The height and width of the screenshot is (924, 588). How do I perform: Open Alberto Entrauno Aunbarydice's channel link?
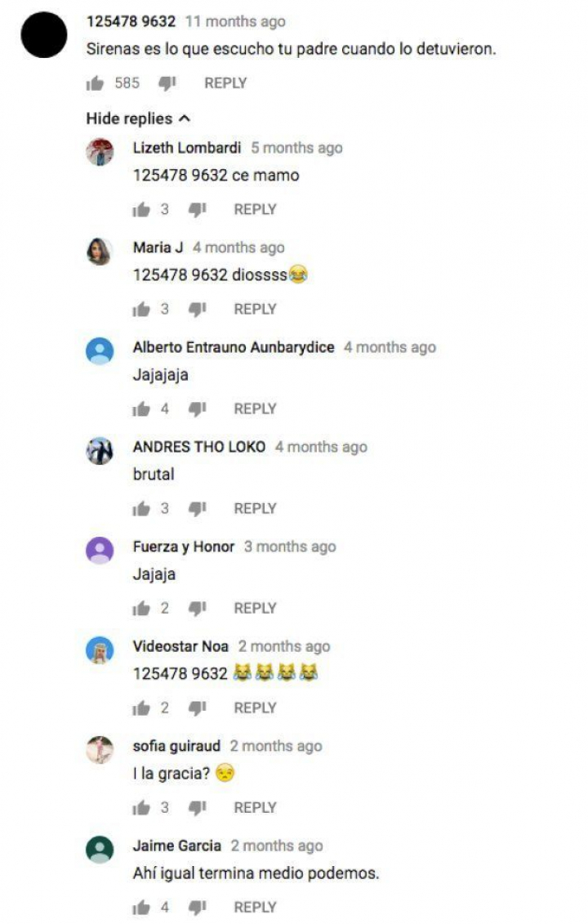[234, 347]
